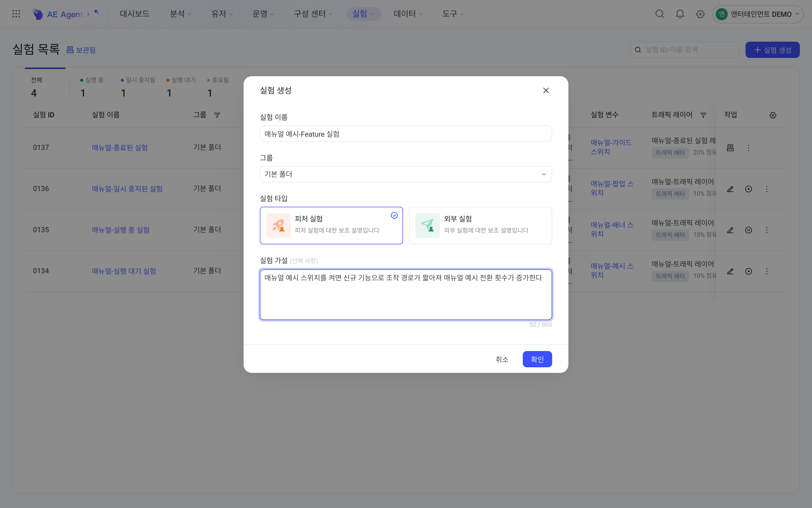
Task: Click play icon for experiment 0136
Action: 748,189
